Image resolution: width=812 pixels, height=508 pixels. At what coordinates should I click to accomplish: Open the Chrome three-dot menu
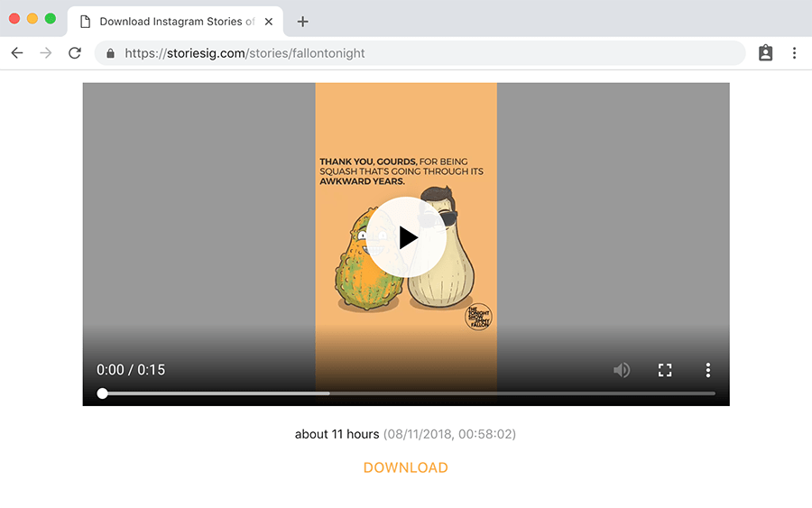point(794,53)
